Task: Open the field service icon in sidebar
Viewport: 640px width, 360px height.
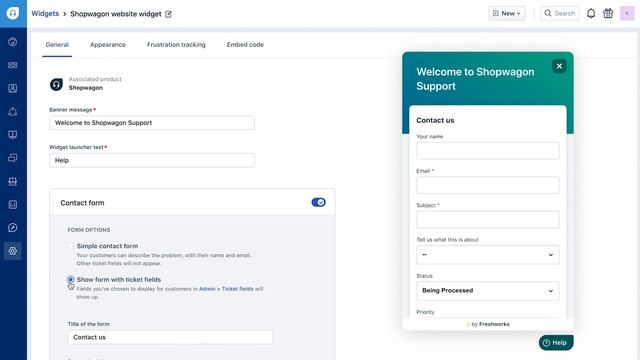Action: pos(13,181)
